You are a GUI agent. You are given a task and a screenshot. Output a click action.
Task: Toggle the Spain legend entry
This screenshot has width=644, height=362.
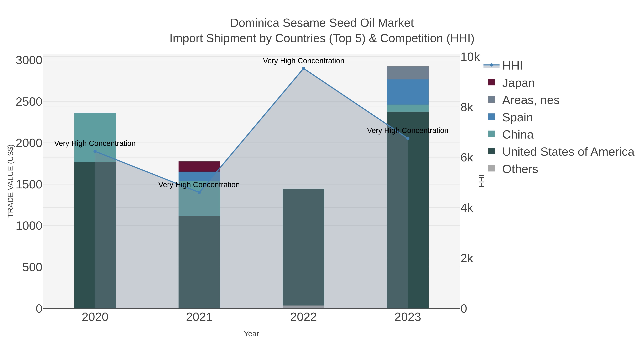[510, 117]
